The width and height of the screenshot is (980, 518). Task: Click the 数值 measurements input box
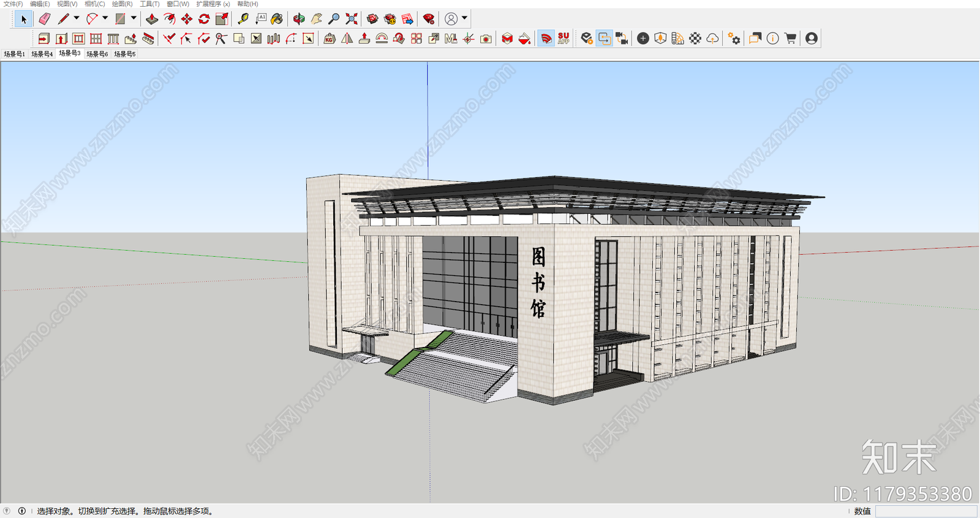(x=926, y=511)
